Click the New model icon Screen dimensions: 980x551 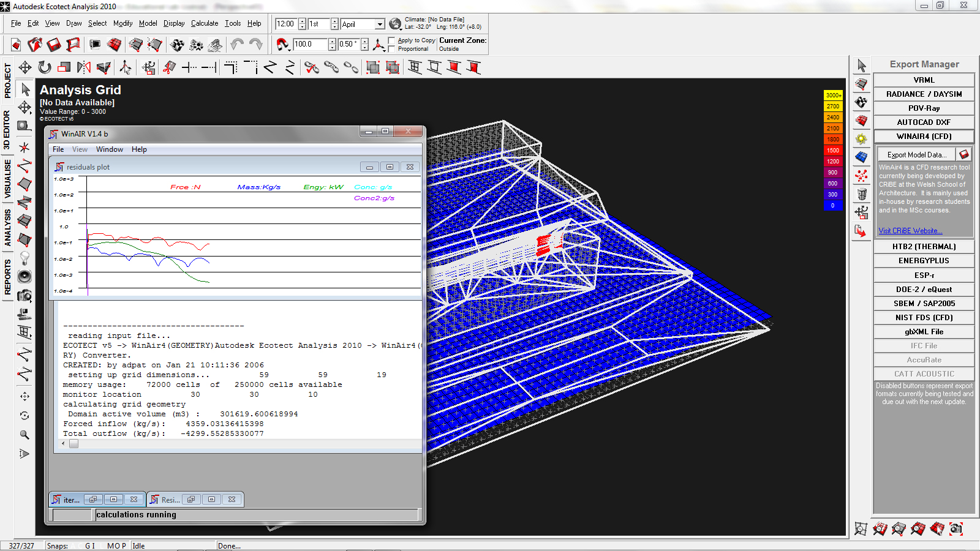[x=16, y=45]
